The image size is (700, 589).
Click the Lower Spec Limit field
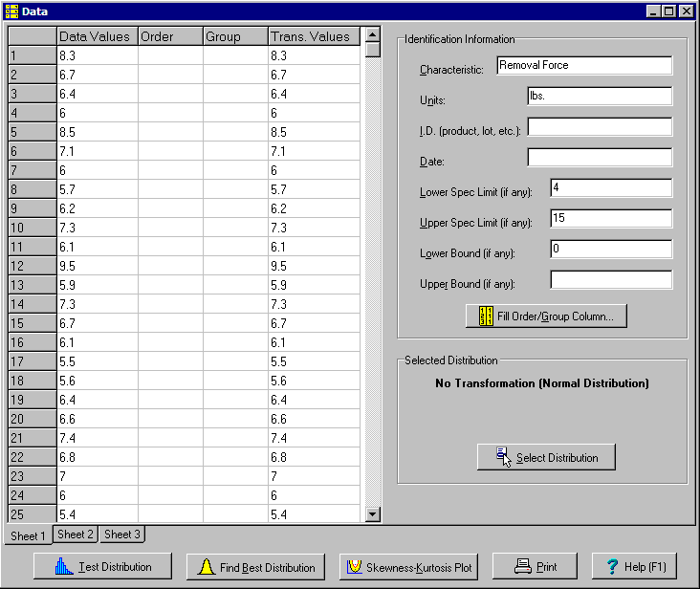[x=611, y=187]
